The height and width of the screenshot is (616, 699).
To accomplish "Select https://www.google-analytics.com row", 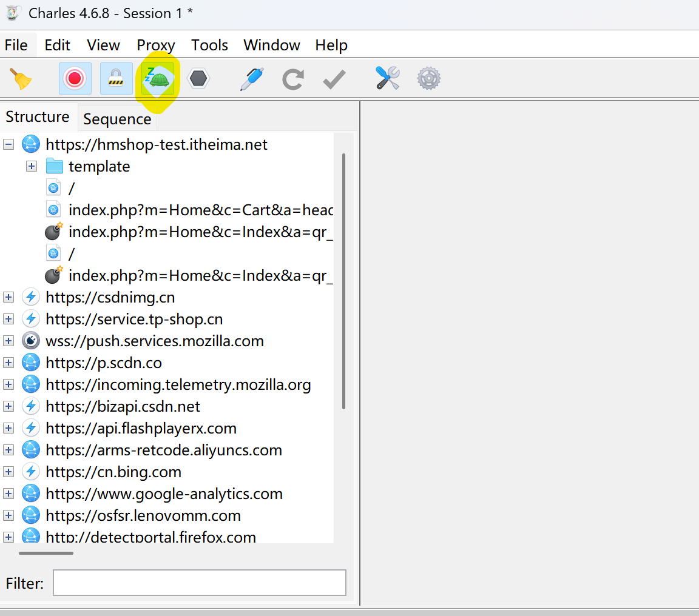I will pos(164,494).
